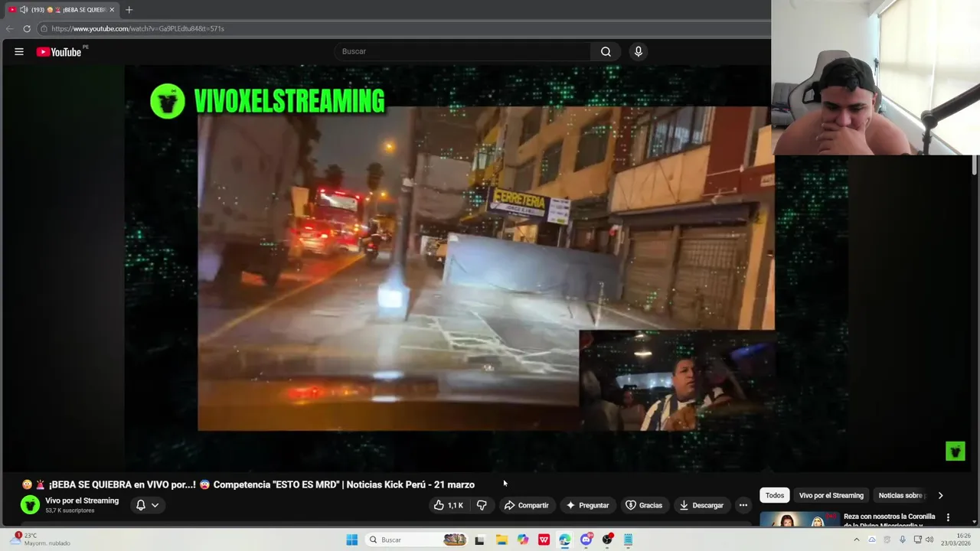Select the Todos filter chip
The width and height of the screenshot is (980, 551).
coord(775,495)
